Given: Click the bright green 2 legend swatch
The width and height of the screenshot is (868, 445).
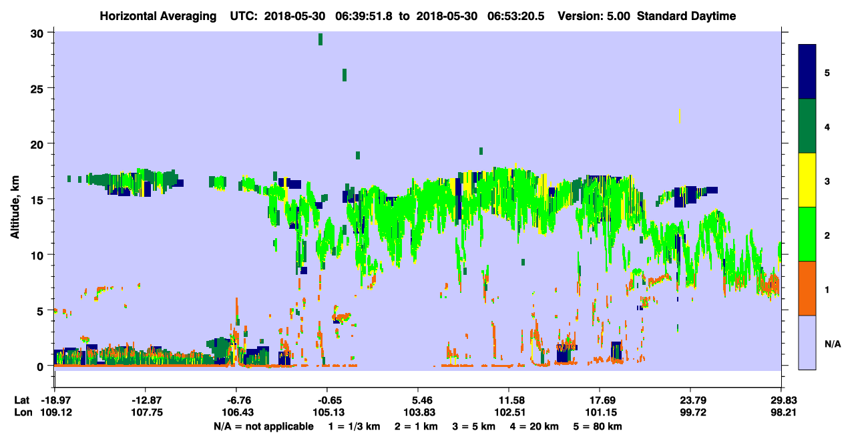Looking at the screenshot, I should pos(807,234).
